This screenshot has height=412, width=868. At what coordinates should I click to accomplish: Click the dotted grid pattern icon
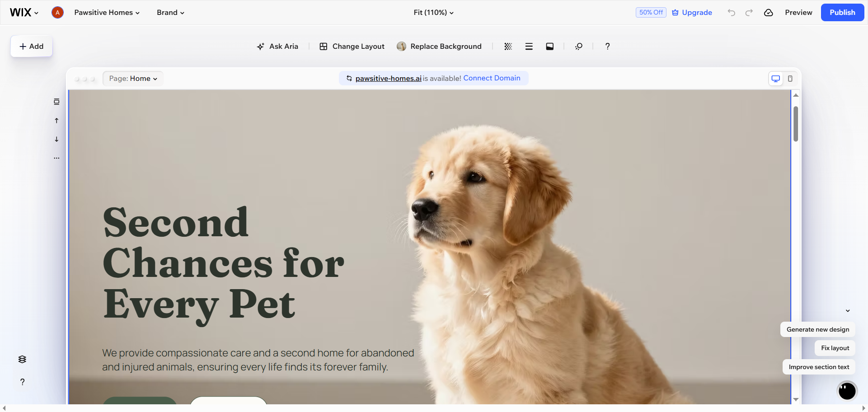(x=508, y=46)
